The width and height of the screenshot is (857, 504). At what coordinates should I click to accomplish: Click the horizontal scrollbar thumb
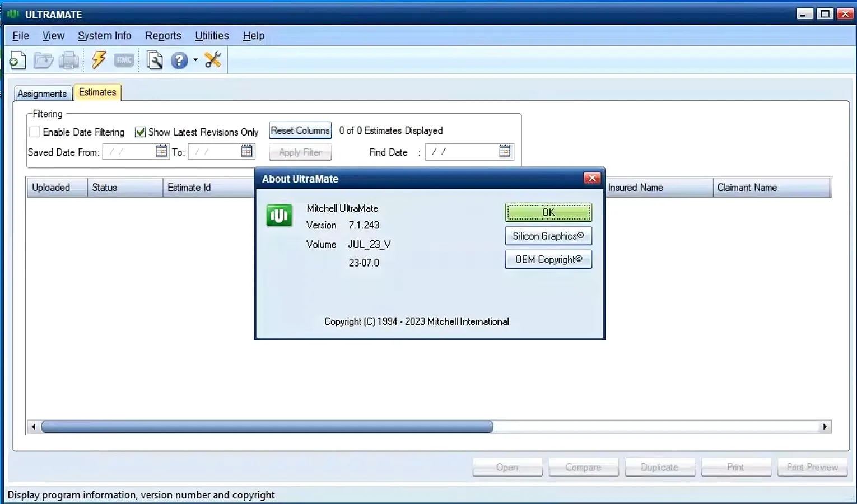267,427
